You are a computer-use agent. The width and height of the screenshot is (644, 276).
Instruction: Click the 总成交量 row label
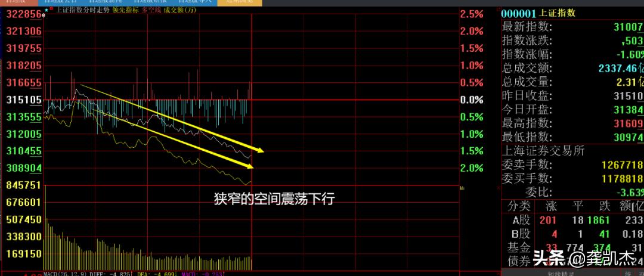[x=527, y=82]
